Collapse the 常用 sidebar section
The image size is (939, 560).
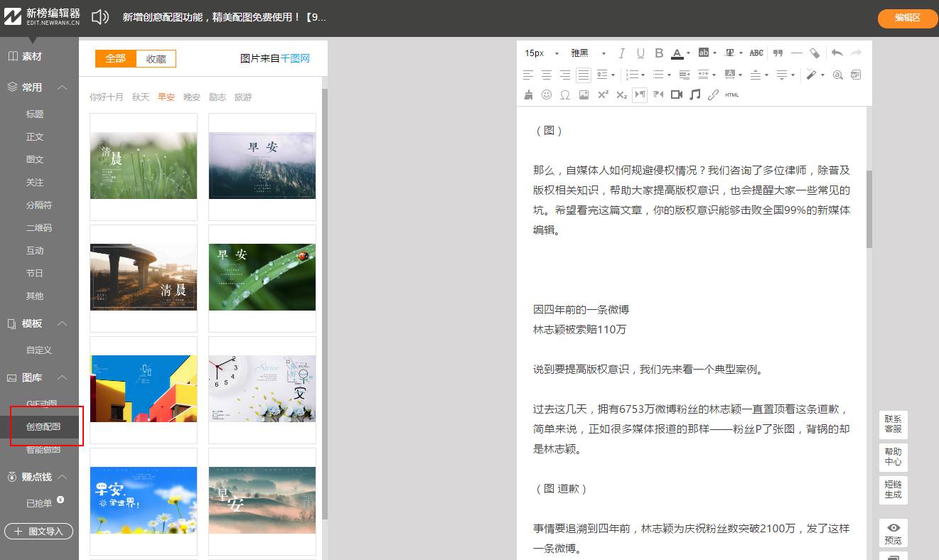63,87
